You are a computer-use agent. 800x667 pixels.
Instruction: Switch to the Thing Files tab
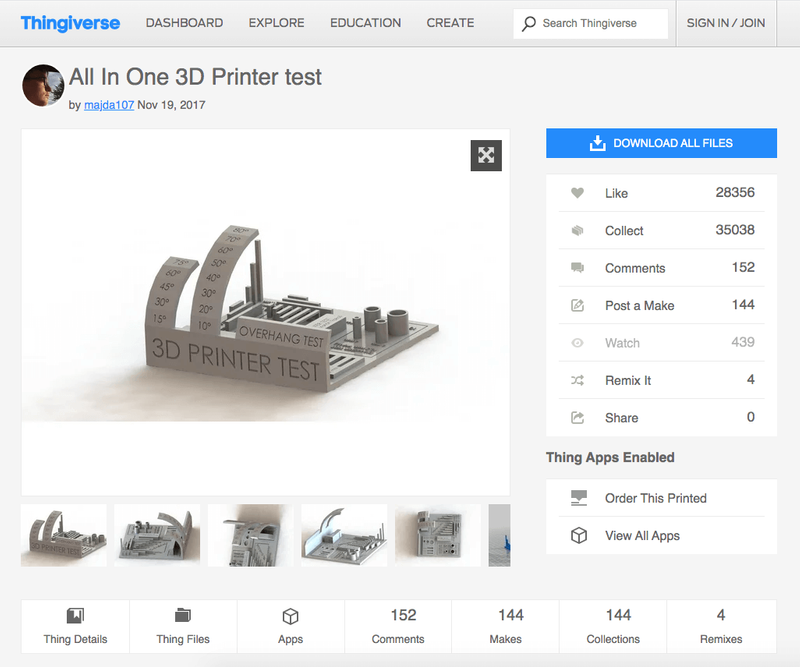pos(183,627)
